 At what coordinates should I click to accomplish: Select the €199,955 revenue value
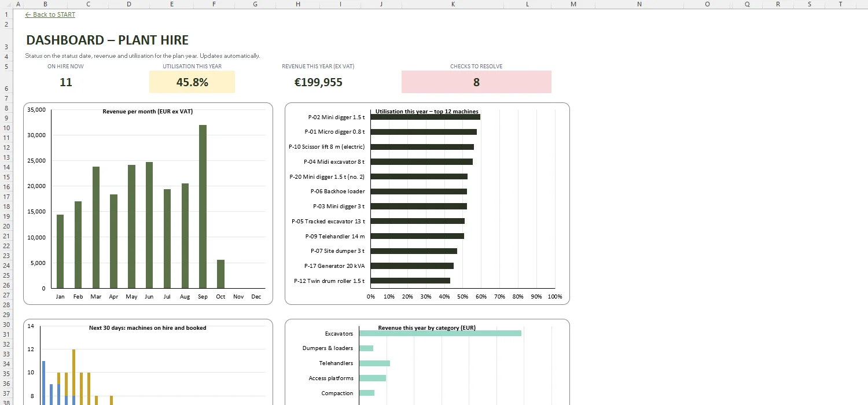(318, 82)
